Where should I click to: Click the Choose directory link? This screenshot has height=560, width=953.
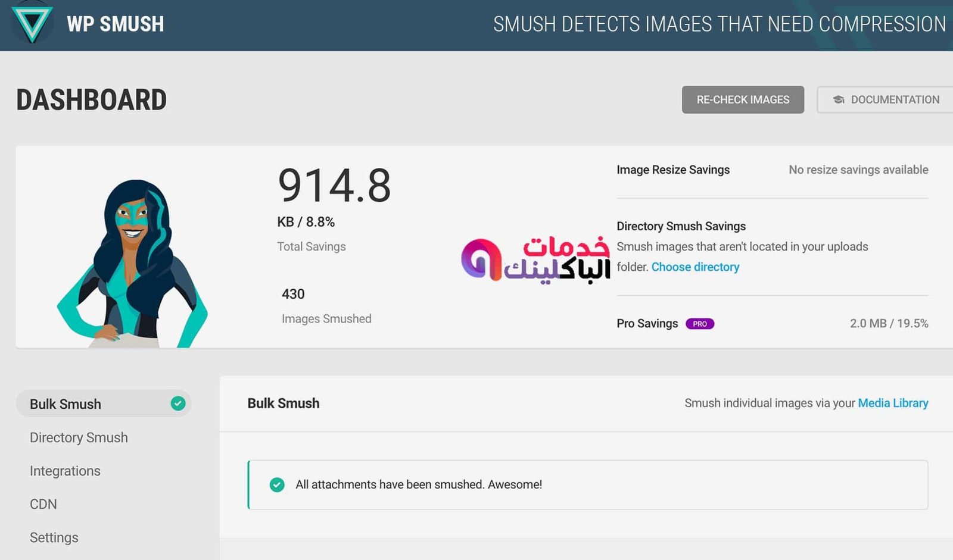[x=695, y=267]
